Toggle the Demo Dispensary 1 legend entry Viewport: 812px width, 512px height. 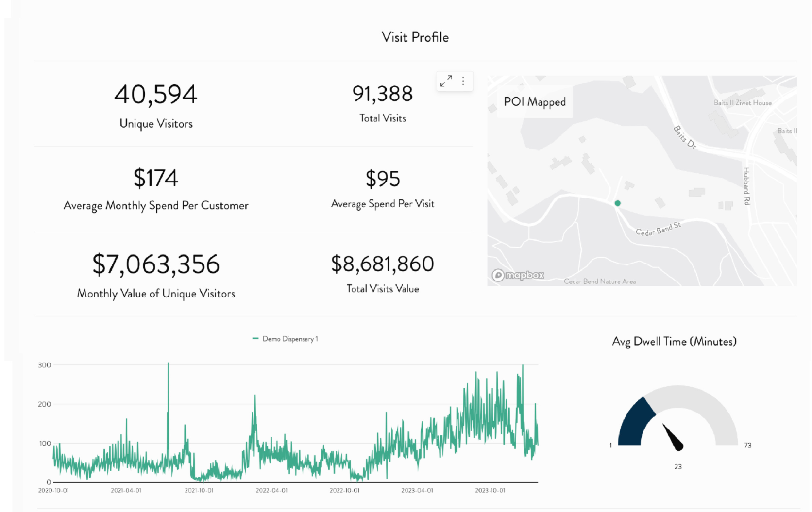point(285,339)
